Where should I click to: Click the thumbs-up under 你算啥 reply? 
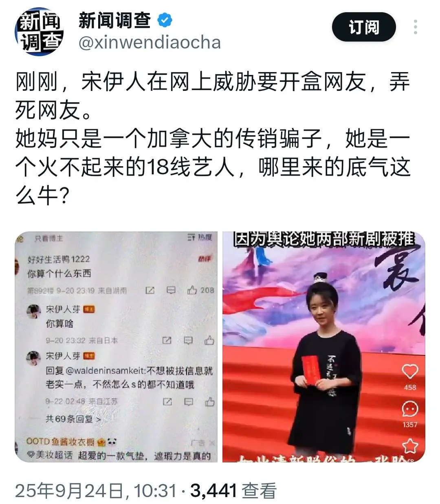(209, 340)
